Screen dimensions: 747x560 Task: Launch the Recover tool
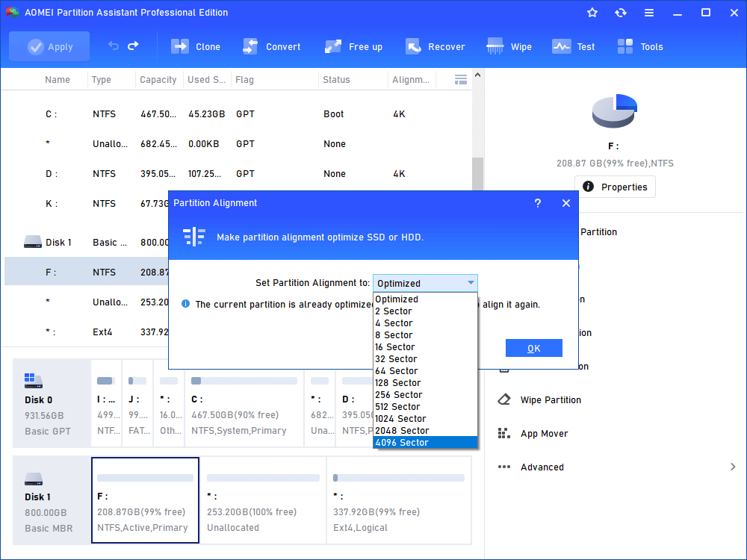(413, 46)
